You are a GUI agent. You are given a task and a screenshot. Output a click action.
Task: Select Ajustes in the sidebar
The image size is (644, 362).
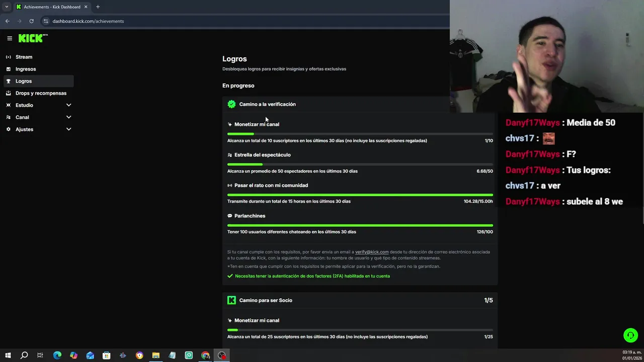38,129
